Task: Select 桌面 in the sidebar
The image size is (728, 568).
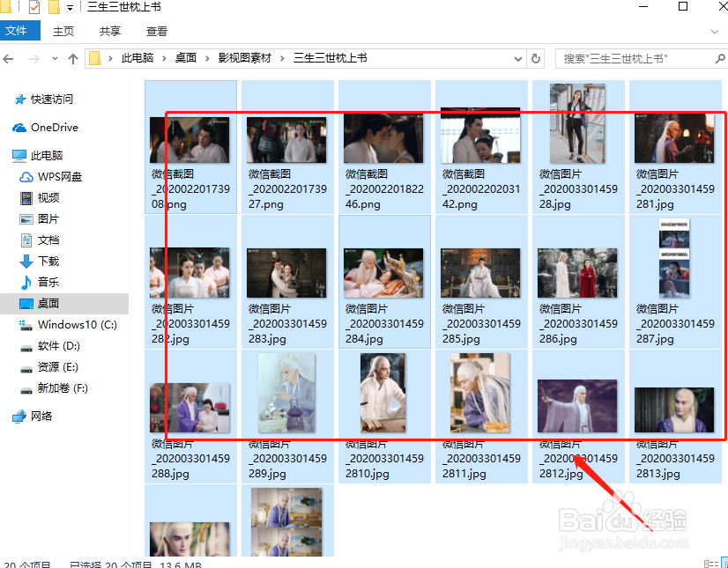Action: (x=64, y=303)
